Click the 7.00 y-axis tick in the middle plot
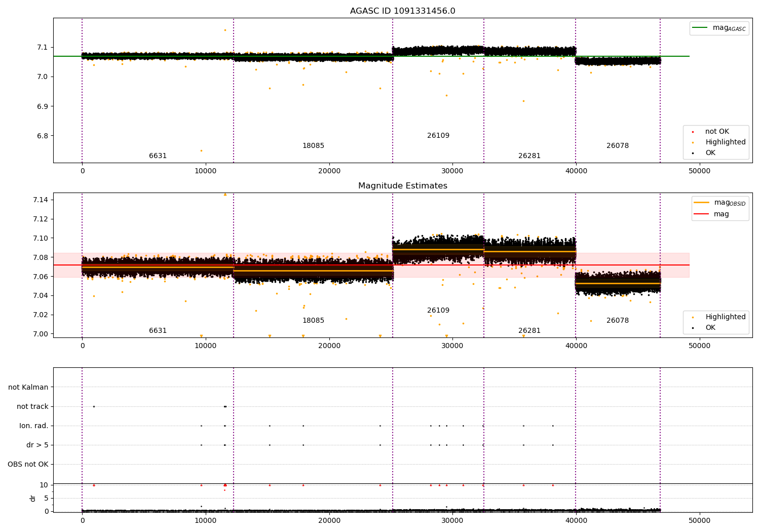Screen dimensions: 760x532 41,334
